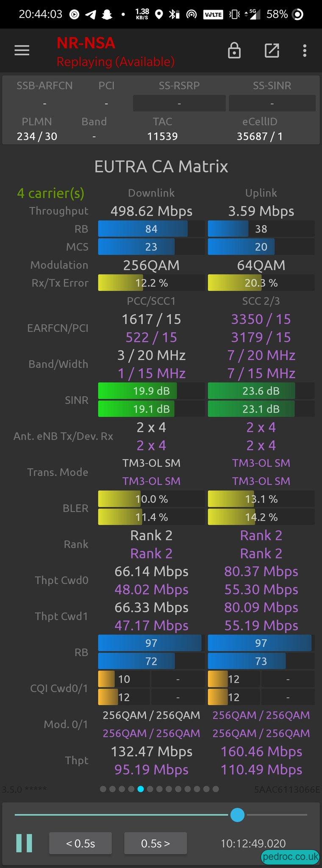Tap the open-external share icon
Viewport: 322px width, 868px height.
click(272, 50)
